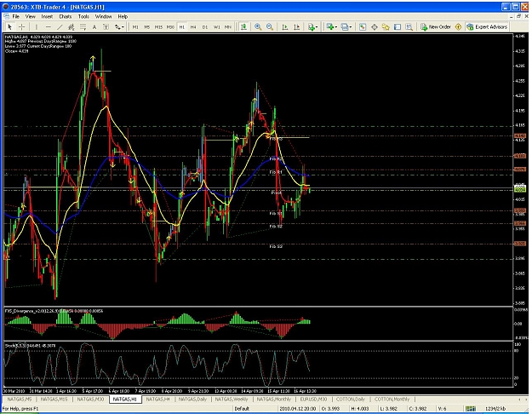The height and width of the screenshot is (414, 532).
Task: Draw a vertical line tool
Action: click(37, 26)
